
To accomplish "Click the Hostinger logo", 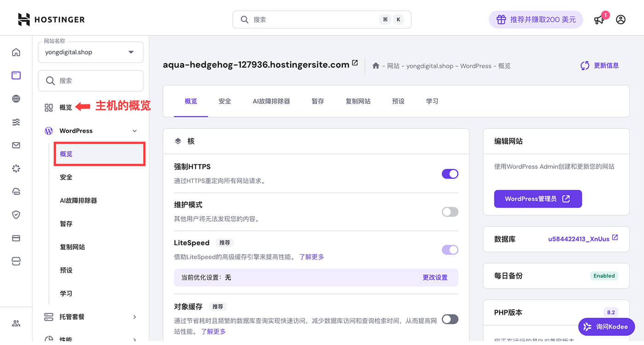I will tap(51, 19).
